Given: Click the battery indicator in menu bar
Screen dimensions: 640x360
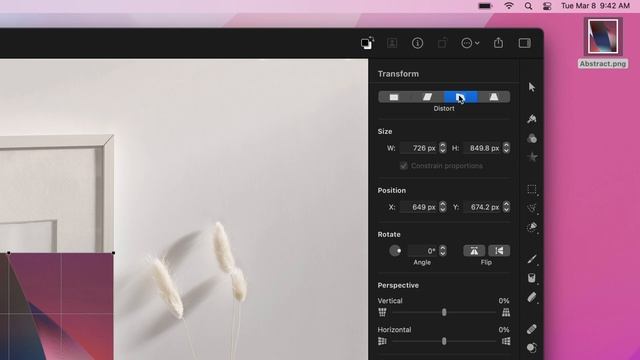Looking at the screenshot, I should point(485,6).
